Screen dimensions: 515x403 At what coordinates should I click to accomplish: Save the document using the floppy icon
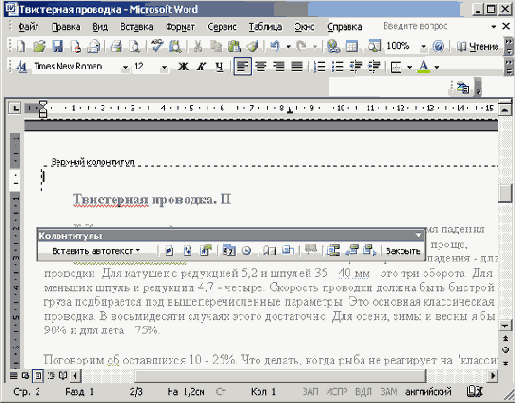[58, 46]
